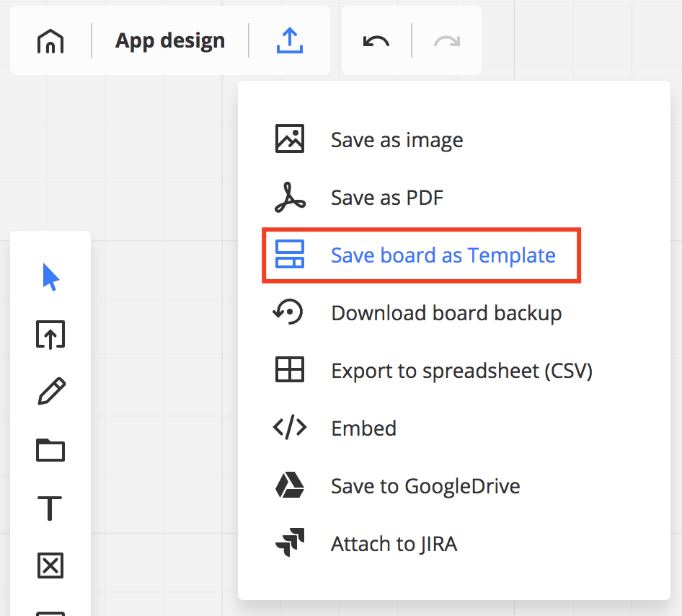Choose Save to GoogleDrive

(x=425, y=486)
